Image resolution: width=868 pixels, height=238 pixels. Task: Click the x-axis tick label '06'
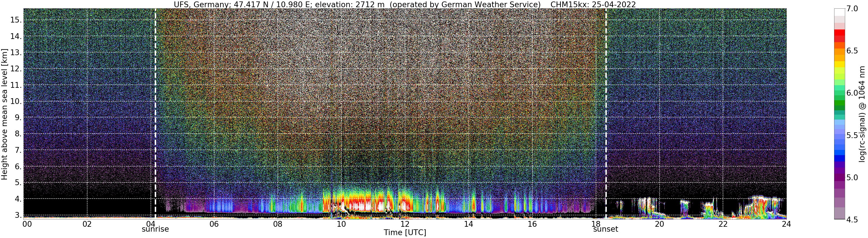(x=214, y=224)
